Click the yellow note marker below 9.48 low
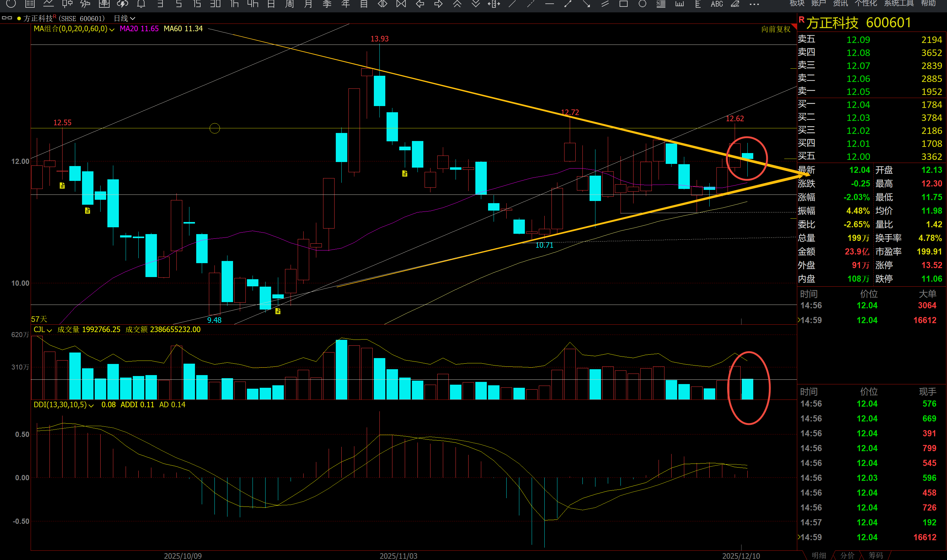The height and width of the screenshot is (560, 947). tap(278, 311)
